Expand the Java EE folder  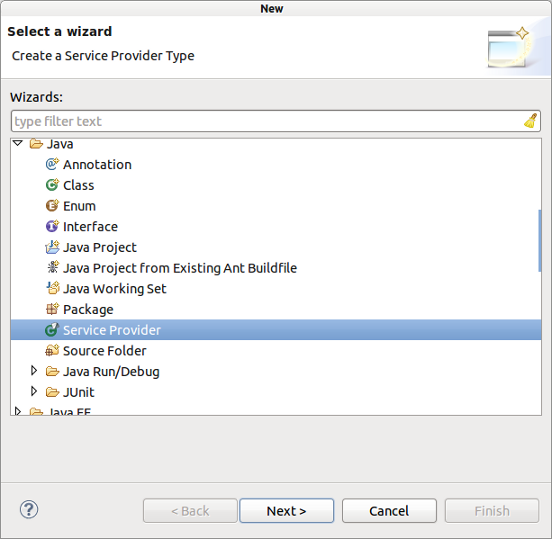coord(18,411)
